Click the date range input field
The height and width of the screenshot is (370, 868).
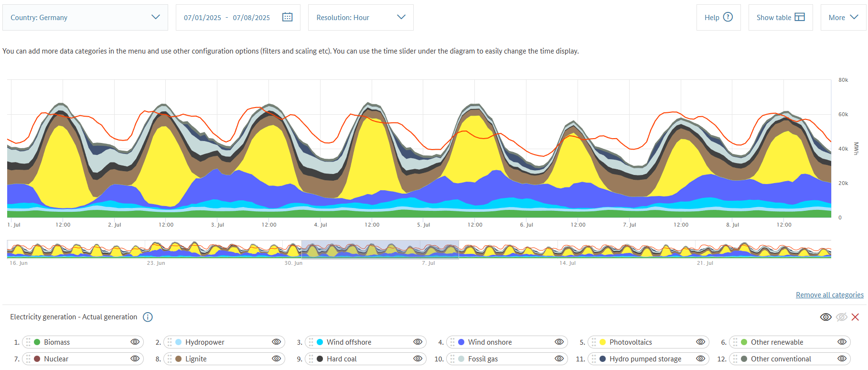[x=227, y=17]
